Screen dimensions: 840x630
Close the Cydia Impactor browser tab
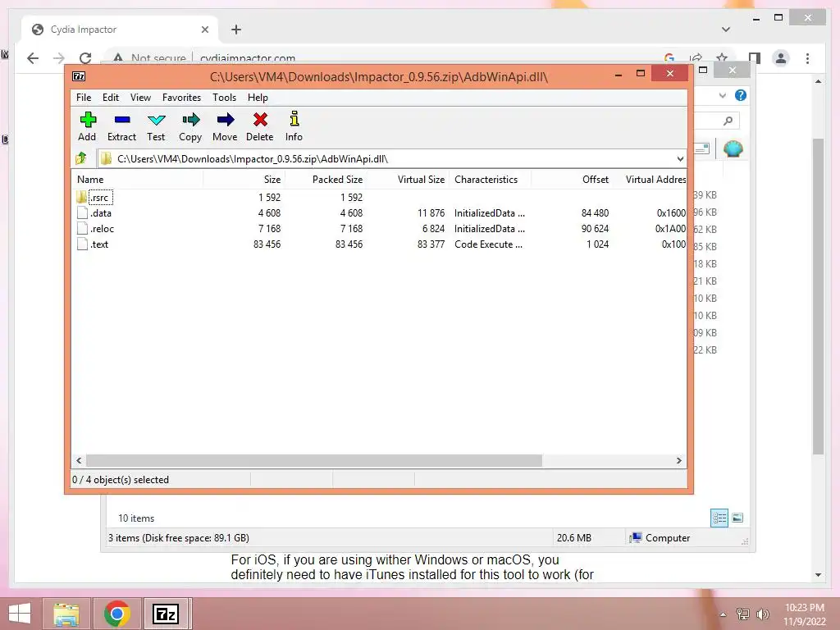204,30
